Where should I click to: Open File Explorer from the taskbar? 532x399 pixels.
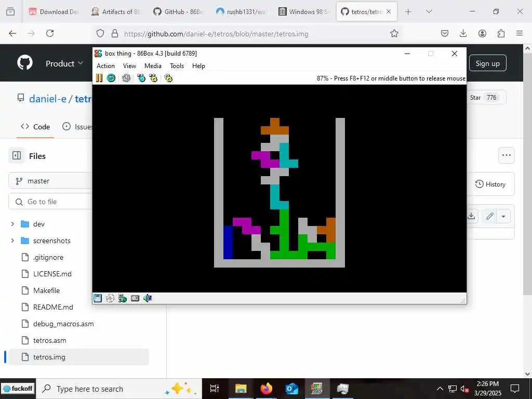tap(241, 389)
